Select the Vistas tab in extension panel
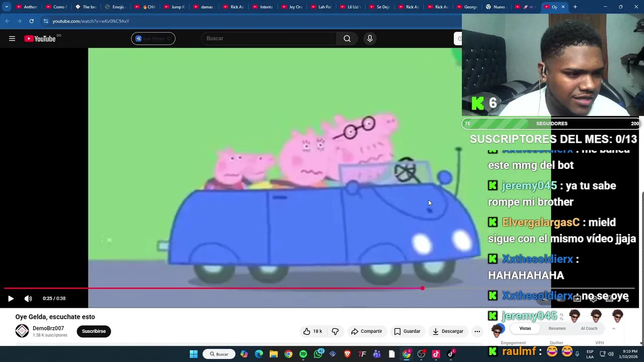 point(525,328)
